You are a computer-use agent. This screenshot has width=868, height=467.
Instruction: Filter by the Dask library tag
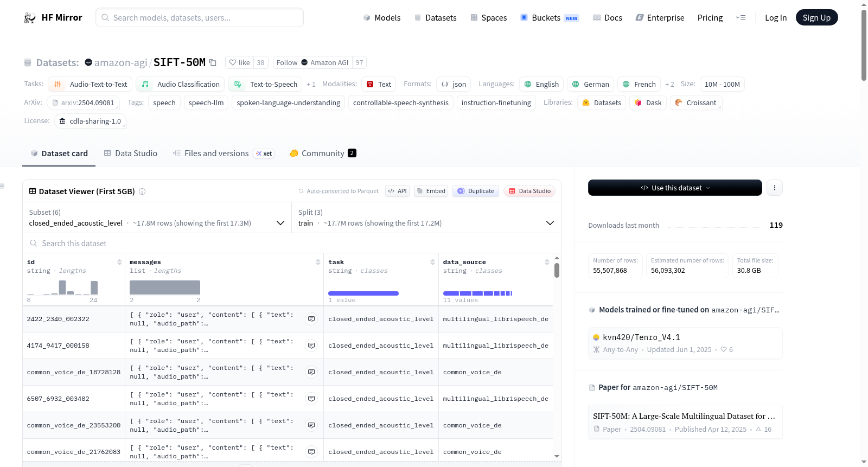pyautogui.click(x=648, y=103)
